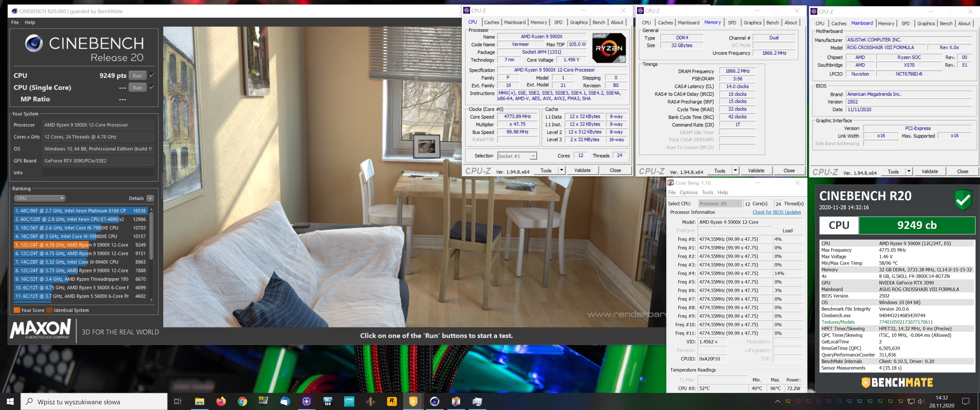Click the Cinebench Info input field
980x410 pixels.
(x=98, y=173)
